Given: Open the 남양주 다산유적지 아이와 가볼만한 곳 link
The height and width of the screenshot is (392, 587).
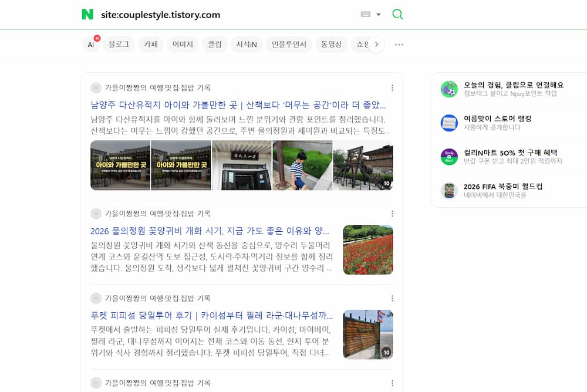Looking at the screenshot, I should (x=238, y=105).
